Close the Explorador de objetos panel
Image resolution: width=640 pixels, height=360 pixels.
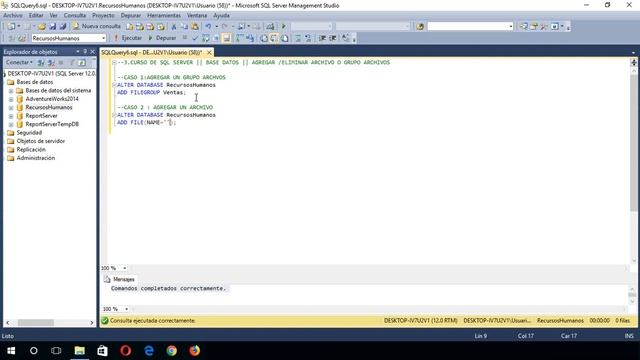[x=92, y=52]
